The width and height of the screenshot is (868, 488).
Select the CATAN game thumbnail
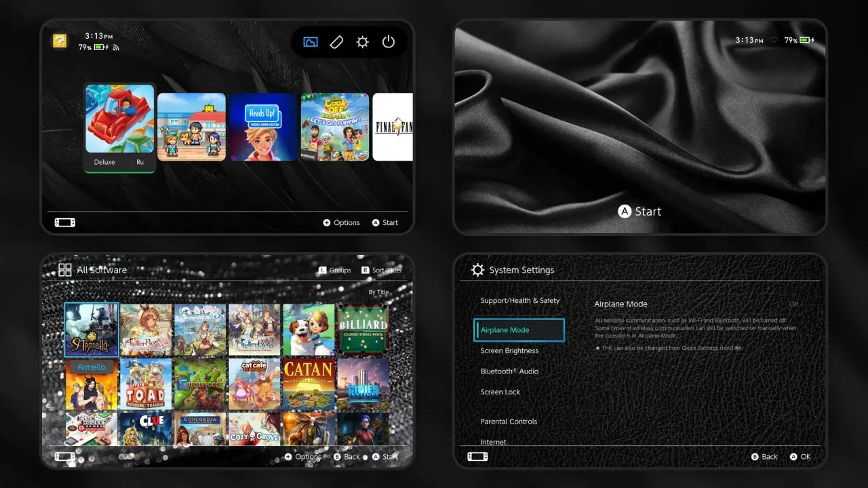pyautogui.click(x=309, y=385)
